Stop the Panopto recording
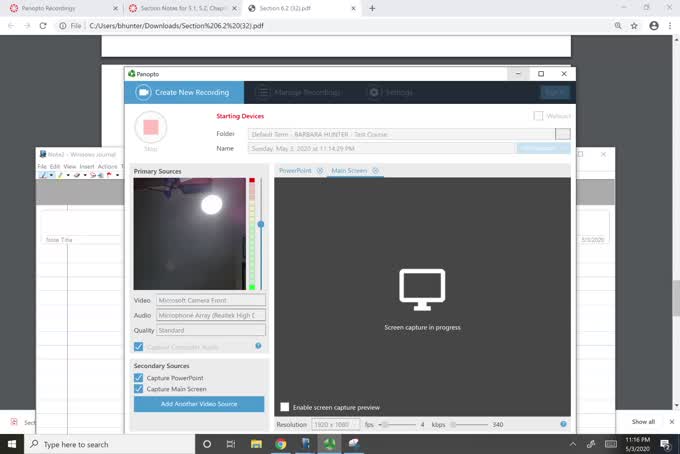This screenshot has width=680, height=454. [151, 127]
